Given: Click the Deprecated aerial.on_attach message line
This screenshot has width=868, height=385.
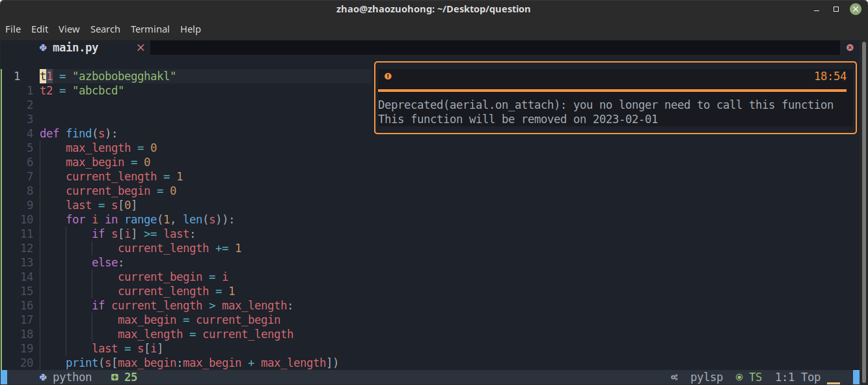Looking at the screenshot, I should (x=606, y=105).
